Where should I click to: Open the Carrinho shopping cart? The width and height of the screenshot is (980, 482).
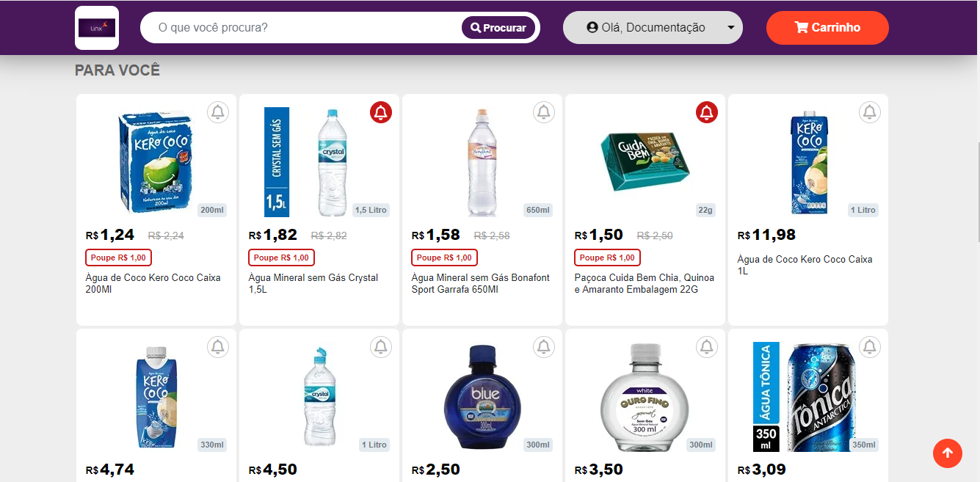(827, 28)
